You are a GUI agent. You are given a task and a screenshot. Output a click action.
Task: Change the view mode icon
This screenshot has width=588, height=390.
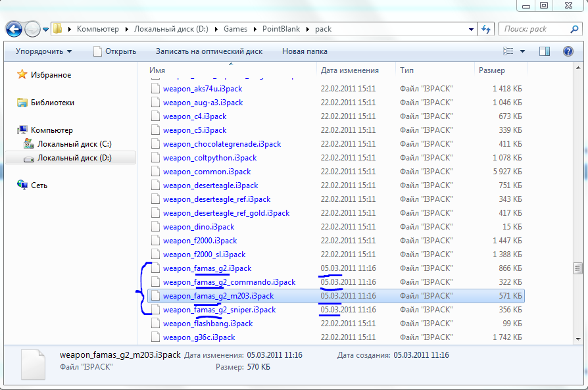click(508, 51)
